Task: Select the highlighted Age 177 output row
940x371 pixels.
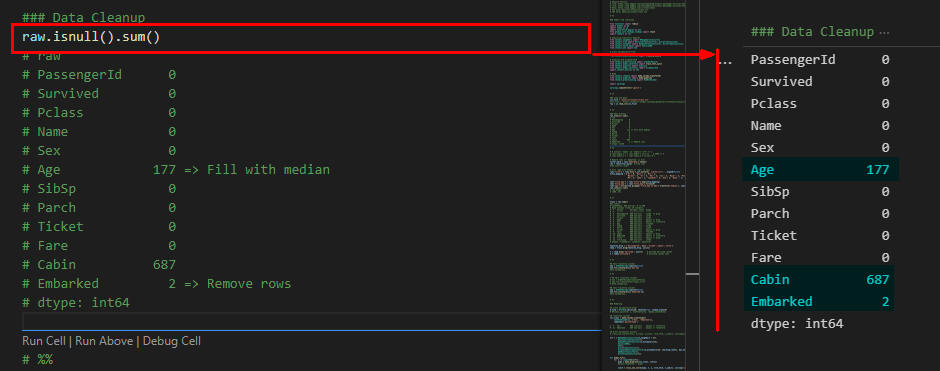Action: tap(820, 170)
